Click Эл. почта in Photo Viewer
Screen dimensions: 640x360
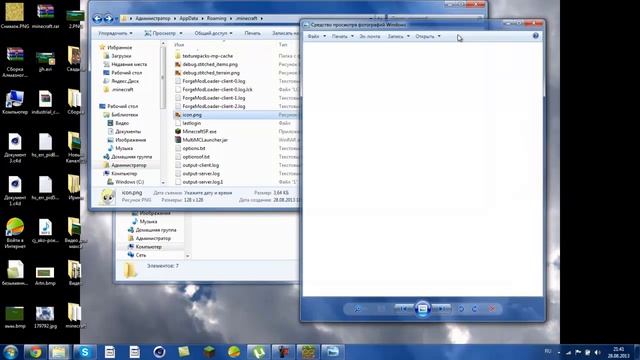370,36
